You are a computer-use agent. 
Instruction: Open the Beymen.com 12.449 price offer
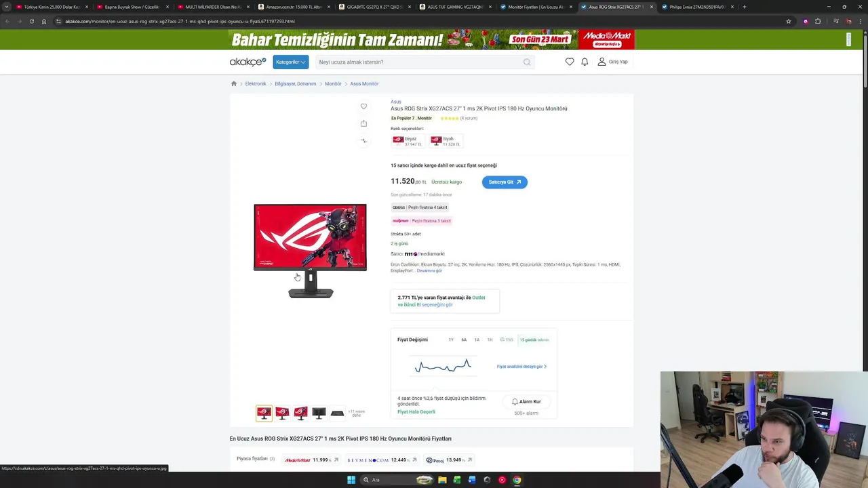click(383, 460)
